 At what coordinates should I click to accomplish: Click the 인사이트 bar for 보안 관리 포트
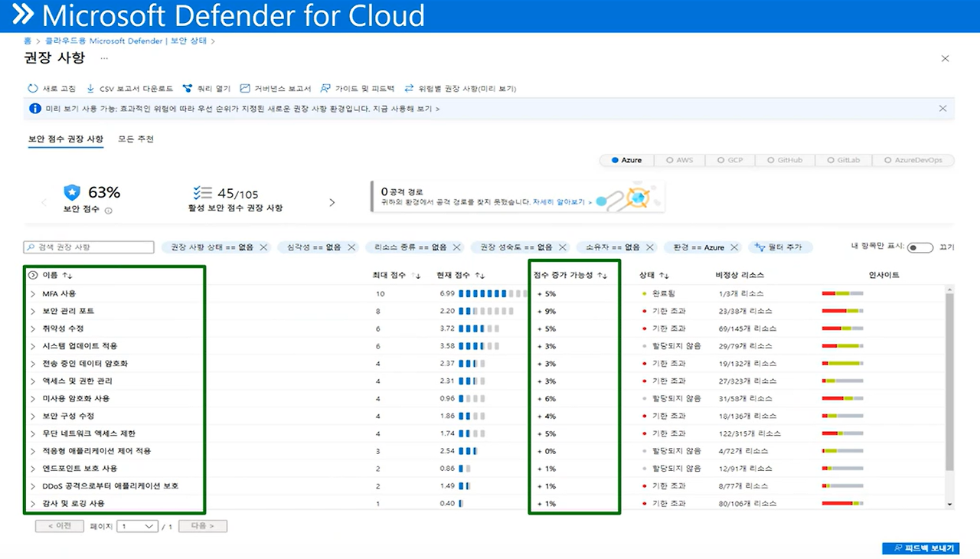pyautogui.click(x=842, y=311)
